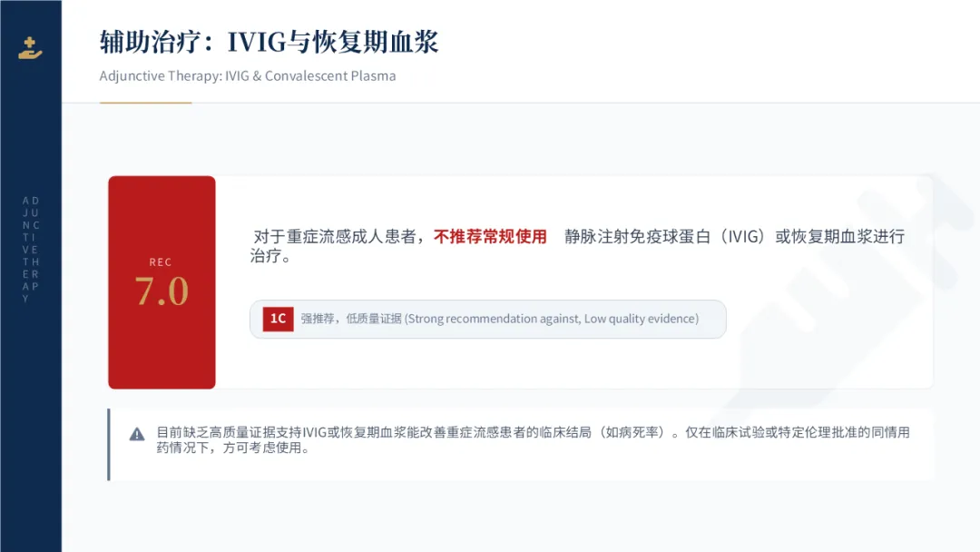Click the word 治疗。 on the second line
The image size is (980, 552).
[270, 256]
